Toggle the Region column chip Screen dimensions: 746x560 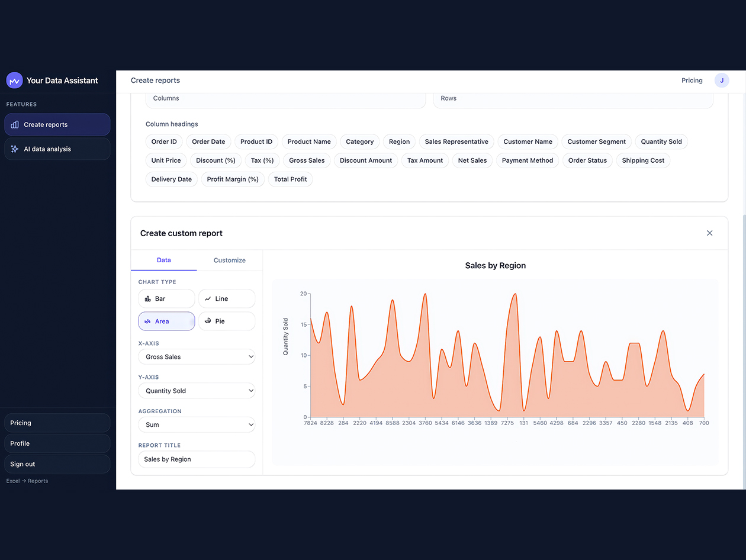tap(398, 141)
